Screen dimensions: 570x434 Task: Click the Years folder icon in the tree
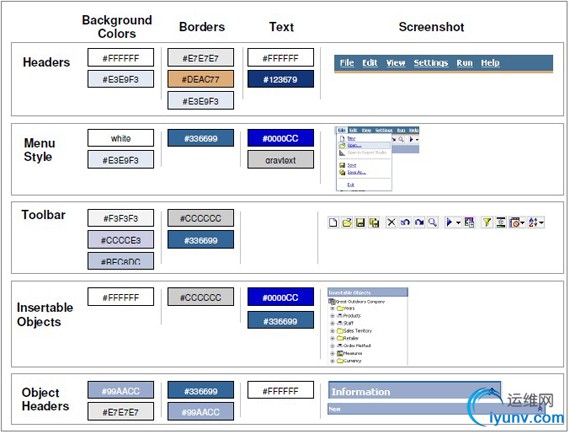pos(340,309)
